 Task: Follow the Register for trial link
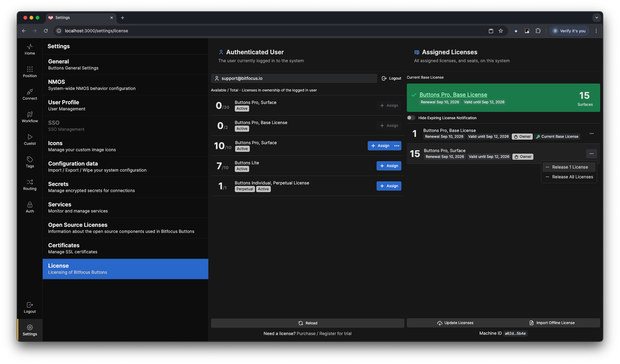pyautogui.click(x=335, y=334)
